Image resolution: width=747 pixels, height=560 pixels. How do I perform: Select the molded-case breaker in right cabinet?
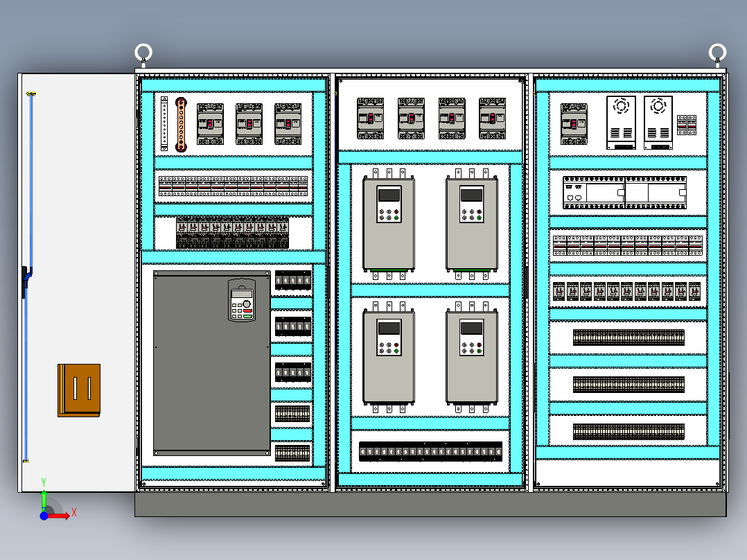(x=574, y=124)
